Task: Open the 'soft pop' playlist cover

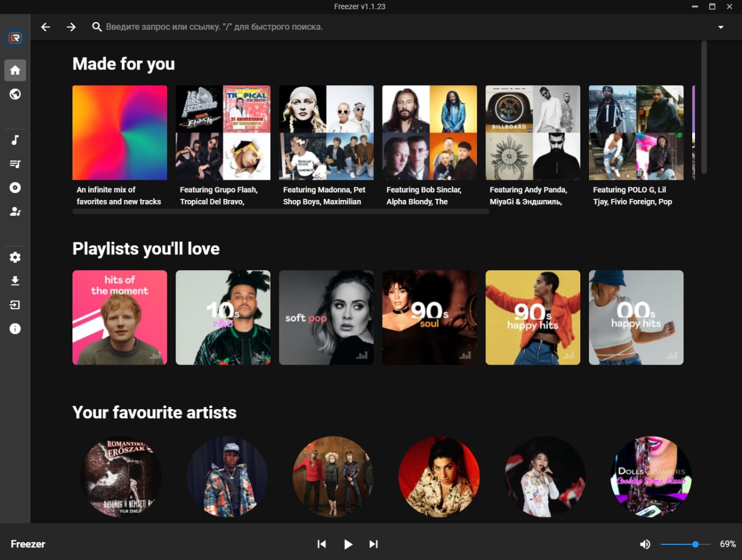Action: coord(326,318)
